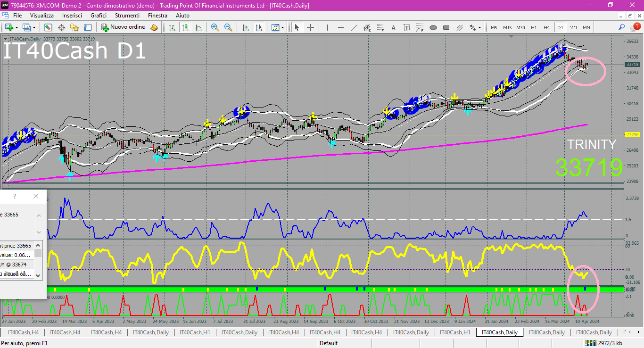Open the New Chart tool
This screenshot has height=348, width=644.
[9, 27]
